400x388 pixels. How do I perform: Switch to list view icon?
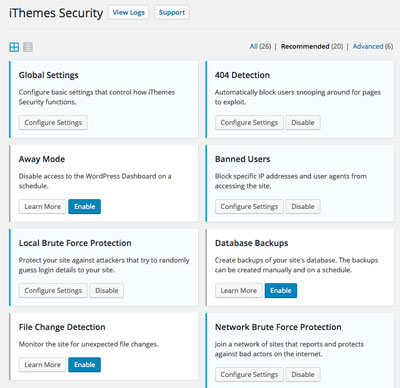pos(28,47)
